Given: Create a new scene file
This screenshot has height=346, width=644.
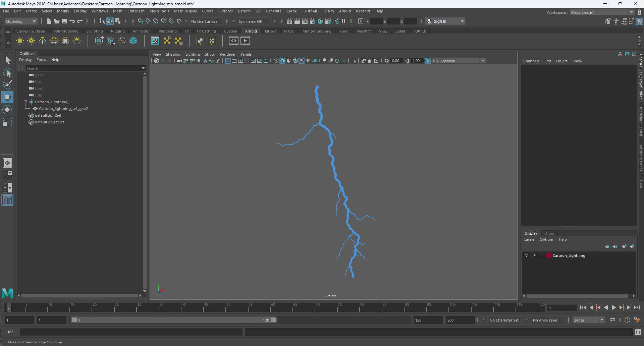Looking at the screenshot, I should (x=49, y=21).
